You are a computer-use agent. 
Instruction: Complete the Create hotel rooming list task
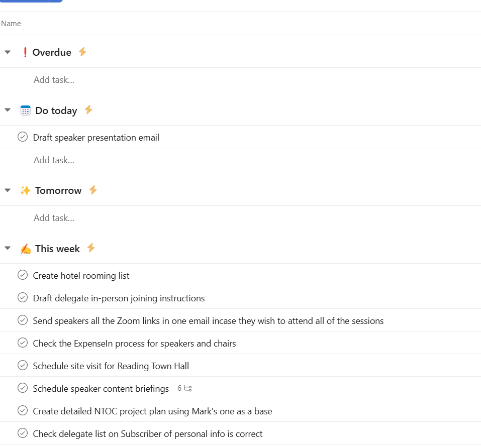(x=23, y=275)
